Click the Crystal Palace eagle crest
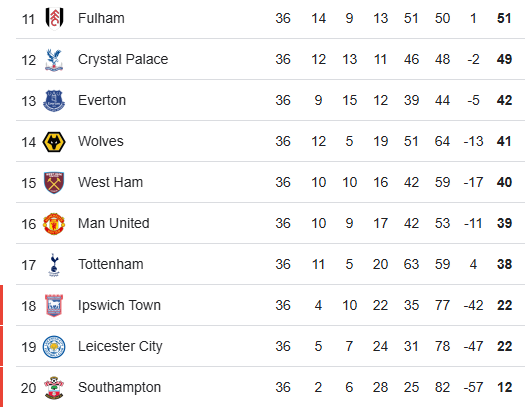Screen dimensions: 525x408 point(54,60)
